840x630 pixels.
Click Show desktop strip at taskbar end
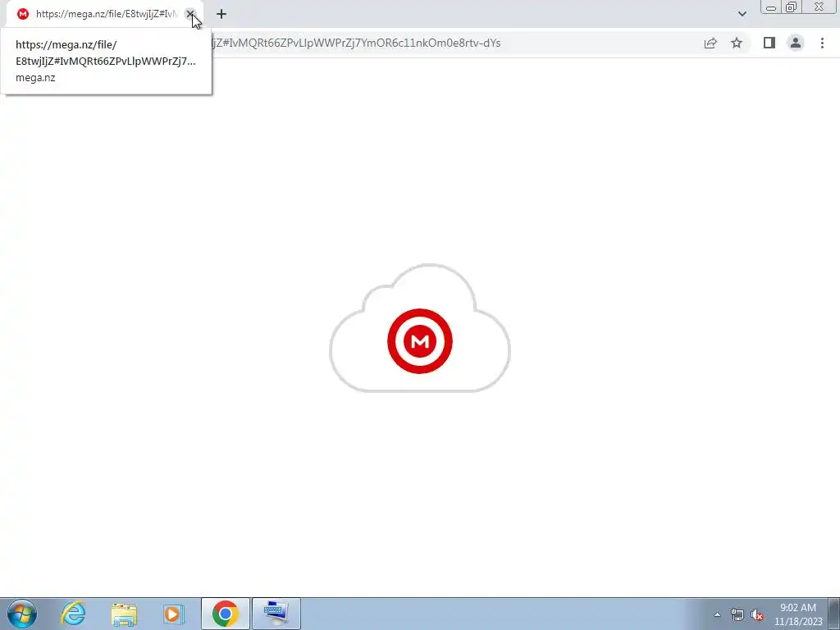pos(833,614)
